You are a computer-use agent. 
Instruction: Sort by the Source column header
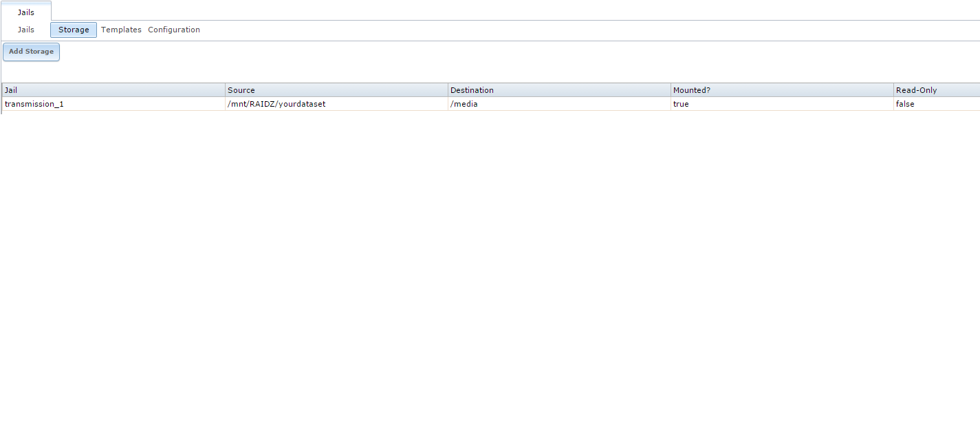pos(336,90)
